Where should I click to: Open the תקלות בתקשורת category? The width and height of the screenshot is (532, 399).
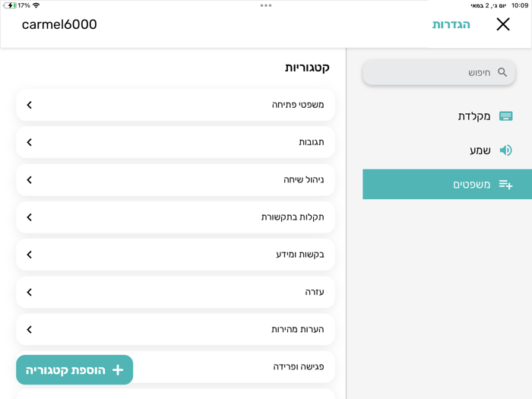coord(175,217)
